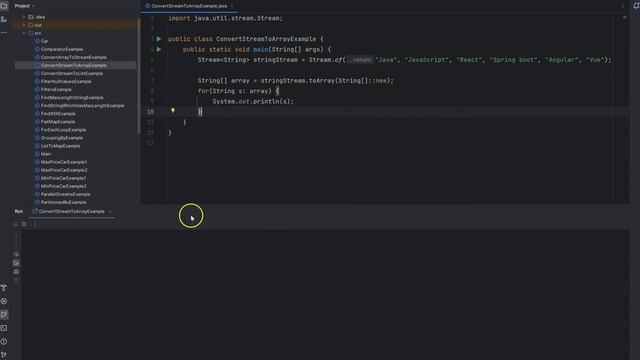Click 'println' call in editor line 9
This screenshot has height=360, width=640.
pyautogui.click(x=266, y=101)
